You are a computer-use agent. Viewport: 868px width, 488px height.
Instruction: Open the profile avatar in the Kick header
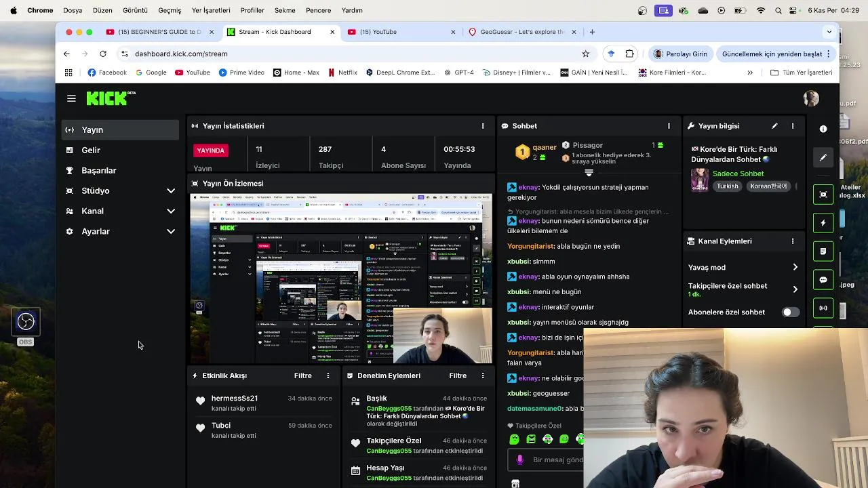pyautogui.click(x=811, y=99)
